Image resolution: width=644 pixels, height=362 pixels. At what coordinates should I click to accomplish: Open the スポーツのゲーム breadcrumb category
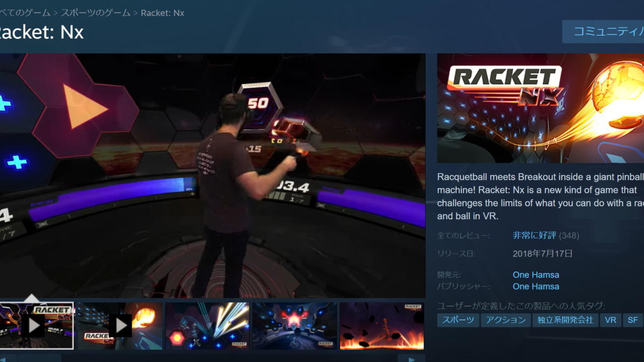coord(95,13)
